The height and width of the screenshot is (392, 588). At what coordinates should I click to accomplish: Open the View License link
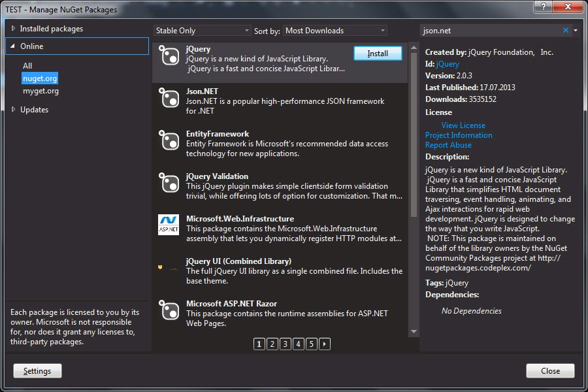463,125
